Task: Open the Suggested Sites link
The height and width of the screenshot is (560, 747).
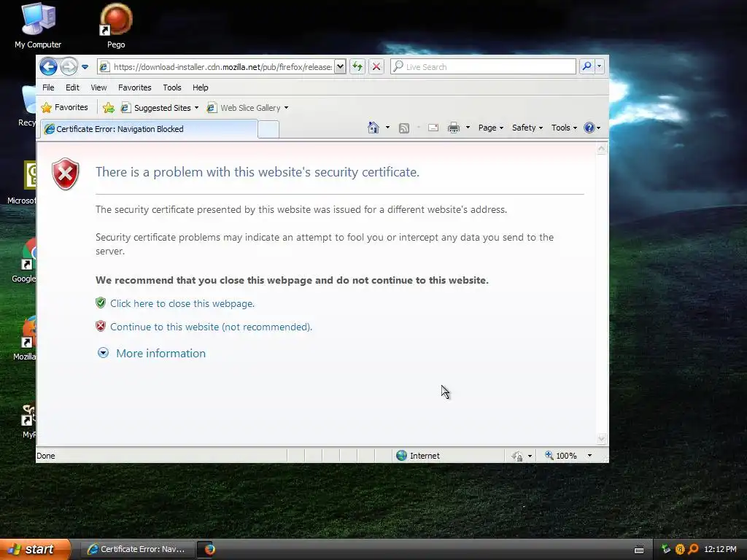Action: pos(156,108)
